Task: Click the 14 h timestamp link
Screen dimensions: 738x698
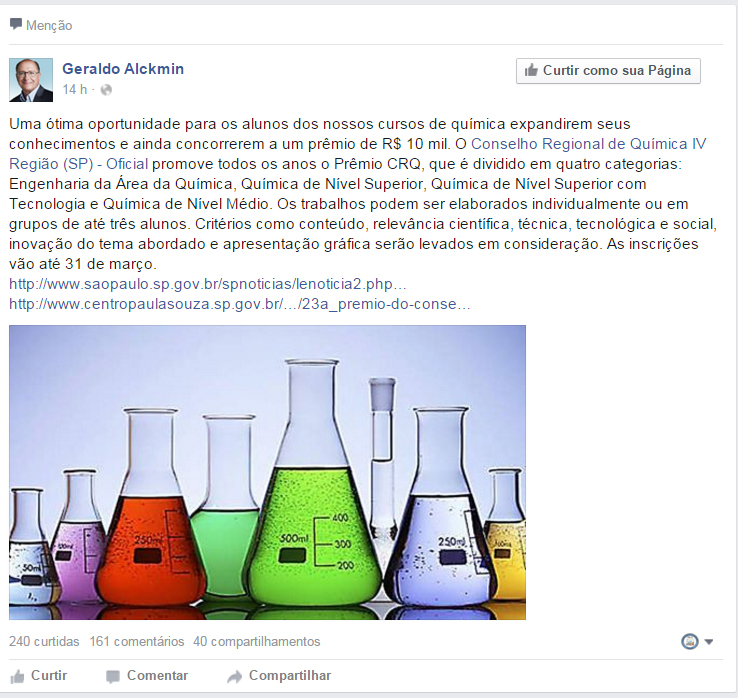Action: [x=75, y=89]
